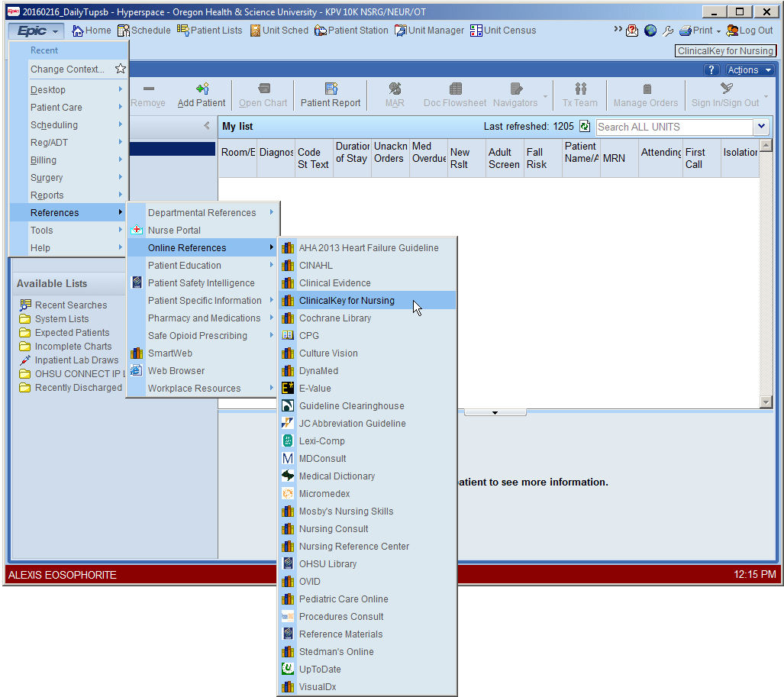Select Change Context from the Epic menu
This screenshot has width=784, height=697.
(67, 69)
